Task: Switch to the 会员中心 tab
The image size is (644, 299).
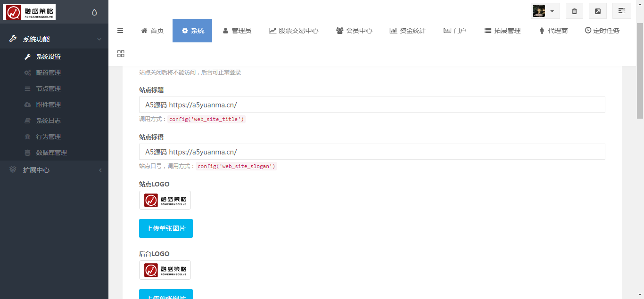Action: [354, 31]
